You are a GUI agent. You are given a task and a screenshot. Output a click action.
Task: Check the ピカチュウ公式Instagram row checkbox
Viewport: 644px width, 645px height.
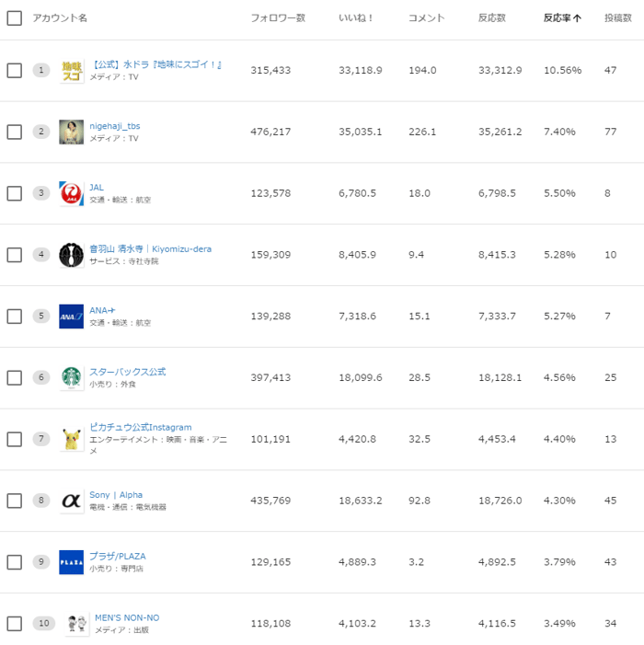pyautogui.click(x=15, y=439)
